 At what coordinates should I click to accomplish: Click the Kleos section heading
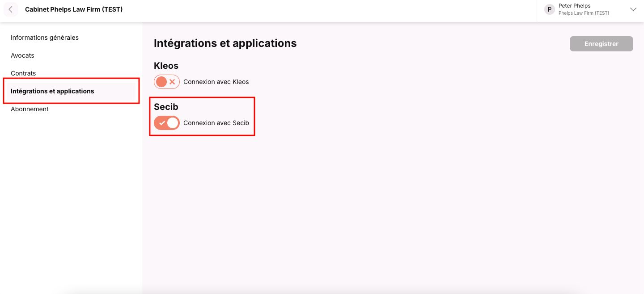click(x=166, y=66)
